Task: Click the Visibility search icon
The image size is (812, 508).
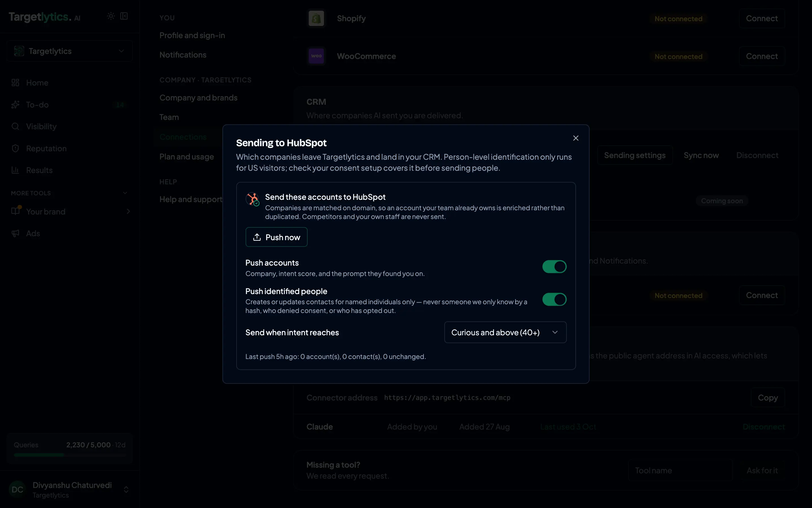Action: click(16, 126)
